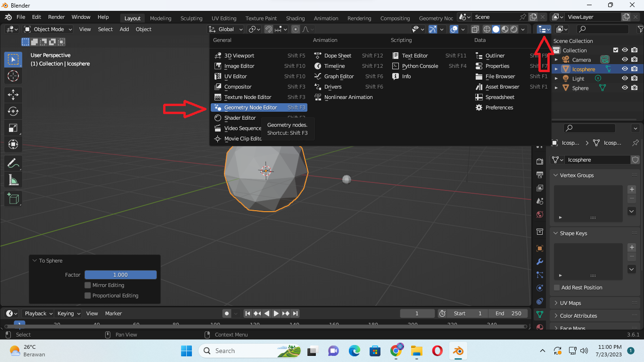Select the Select Box tool
644x362 pixels.
(13, 59)
